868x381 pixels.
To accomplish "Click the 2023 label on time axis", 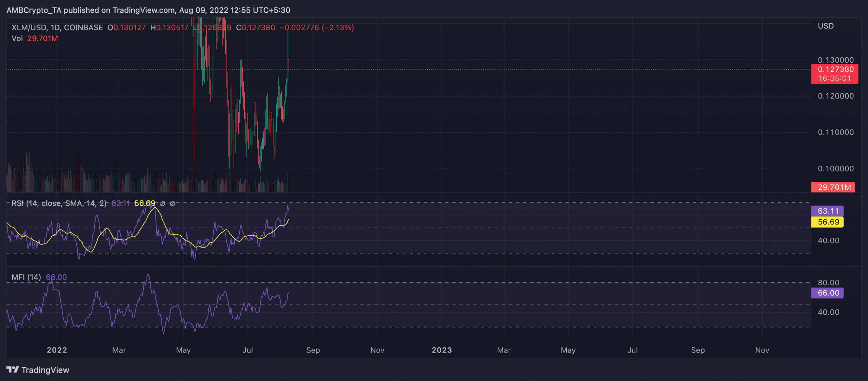I will (441, 350).
